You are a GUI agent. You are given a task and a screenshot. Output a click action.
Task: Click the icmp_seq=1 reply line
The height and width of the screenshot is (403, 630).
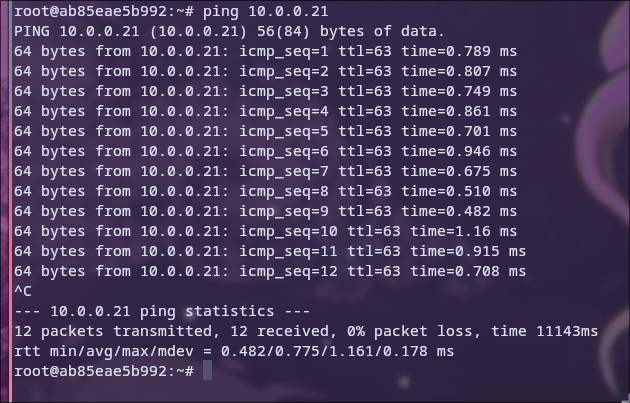point(266,51)
